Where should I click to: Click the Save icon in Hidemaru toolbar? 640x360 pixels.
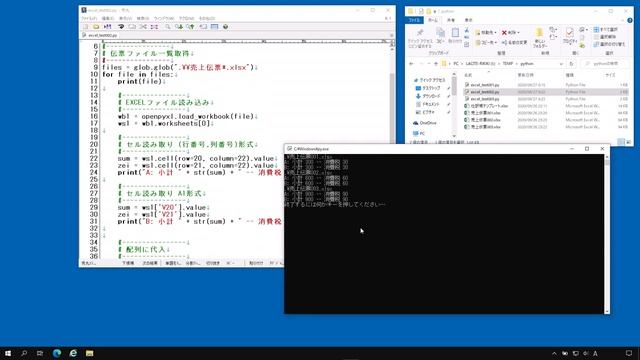coord(108,27)
